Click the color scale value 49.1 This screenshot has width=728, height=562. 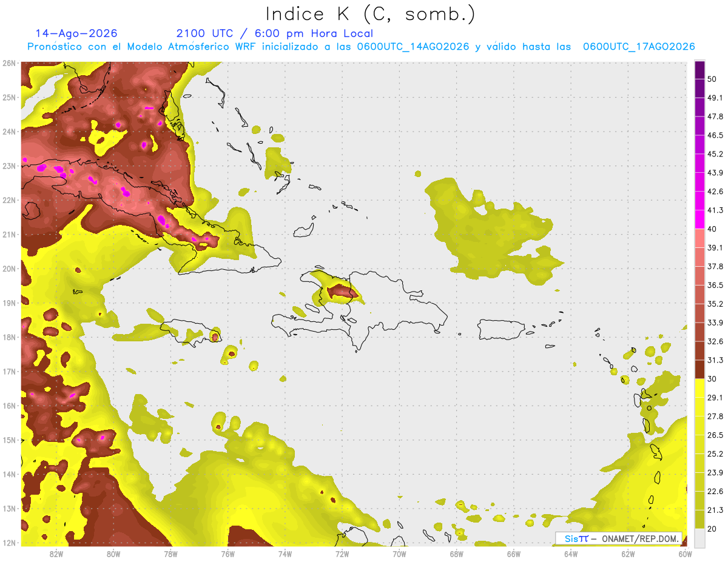[715, 98]
